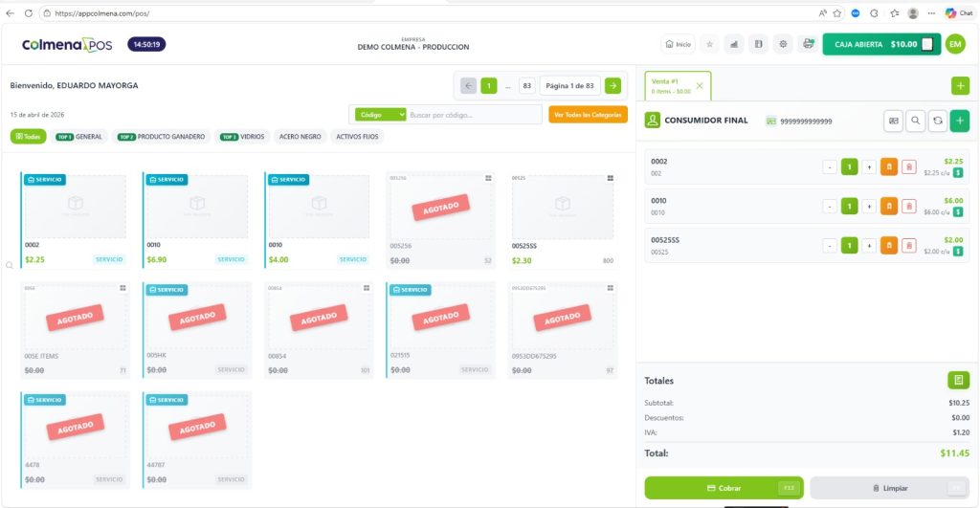Click the printer icon in the header
The image size is (980, 508).
click(808, 44)
